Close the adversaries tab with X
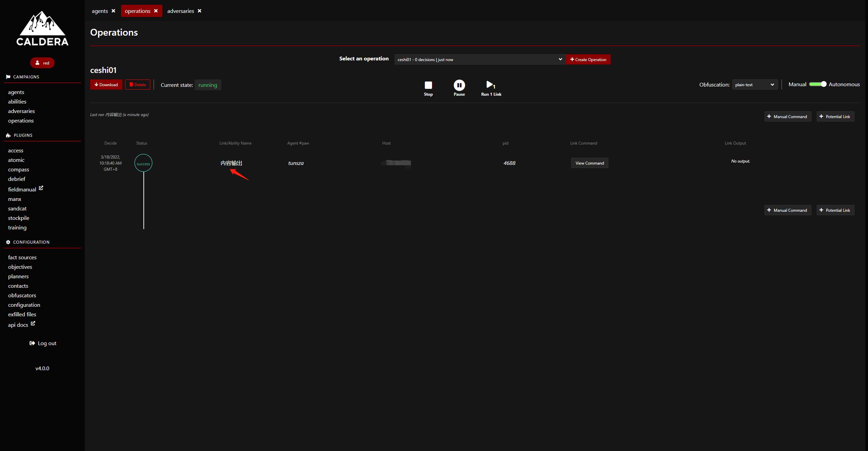Screen dimensions: 868x451 (200, 11)
